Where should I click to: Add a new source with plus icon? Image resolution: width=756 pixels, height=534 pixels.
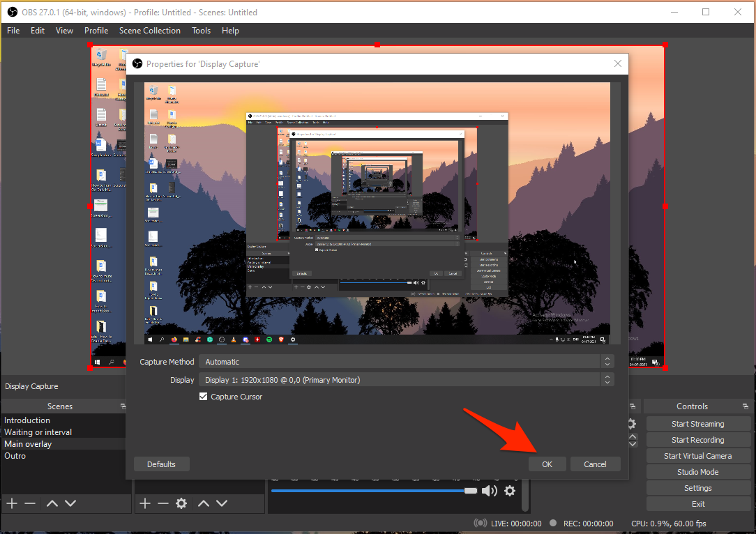point(144,503)
